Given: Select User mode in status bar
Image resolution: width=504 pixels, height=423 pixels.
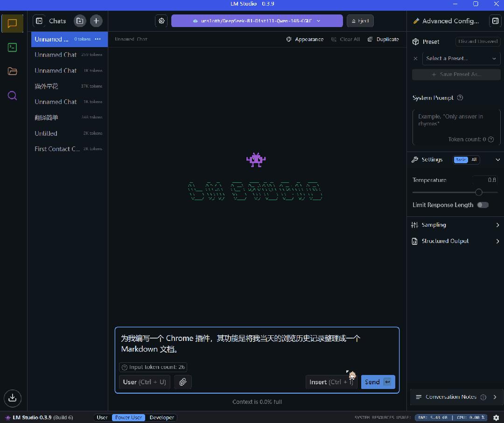Looking at the screenshot, I should pyautogui.click(x=102, y=417).
